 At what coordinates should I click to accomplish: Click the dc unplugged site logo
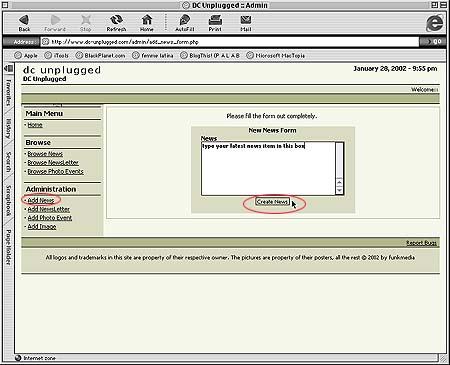(62, 70)
